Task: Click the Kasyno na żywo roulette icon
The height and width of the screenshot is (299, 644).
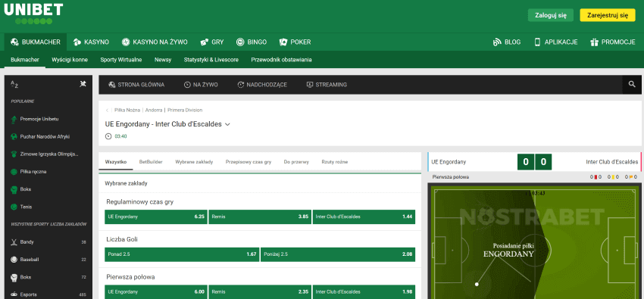Action: point(126,42)
